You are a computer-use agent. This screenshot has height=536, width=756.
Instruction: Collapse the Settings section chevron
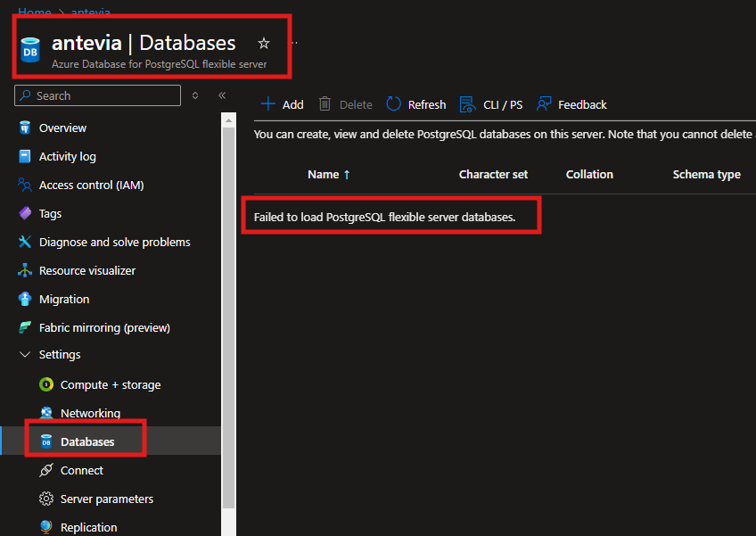pos(25,355)
